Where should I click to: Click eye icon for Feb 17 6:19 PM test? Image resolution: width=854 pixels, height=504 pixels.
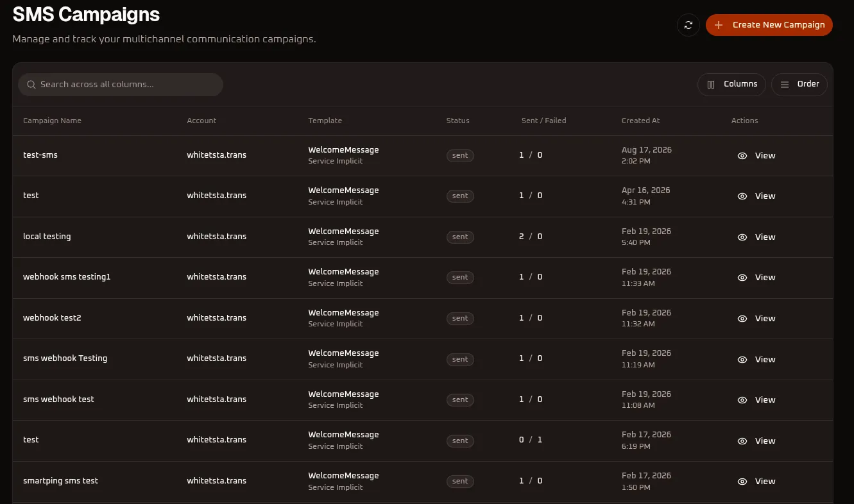742,441
